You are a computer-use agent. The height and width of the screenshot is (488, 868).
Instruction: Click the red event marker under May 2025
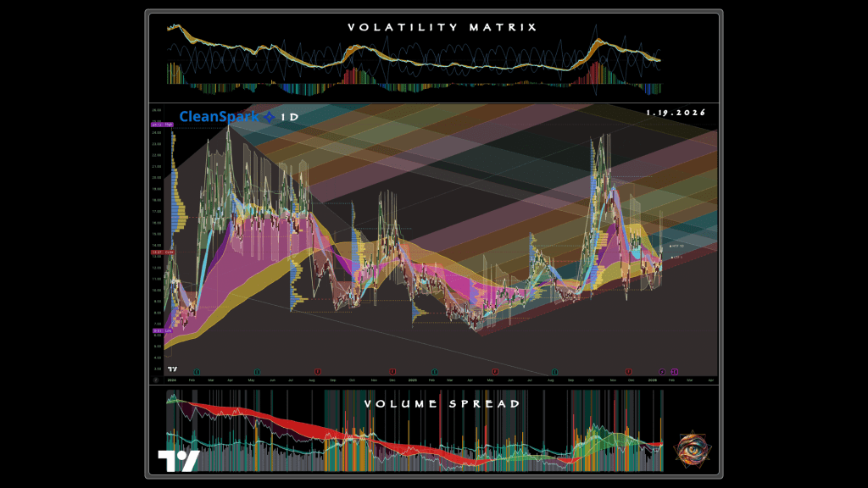(x=493, y=371)
